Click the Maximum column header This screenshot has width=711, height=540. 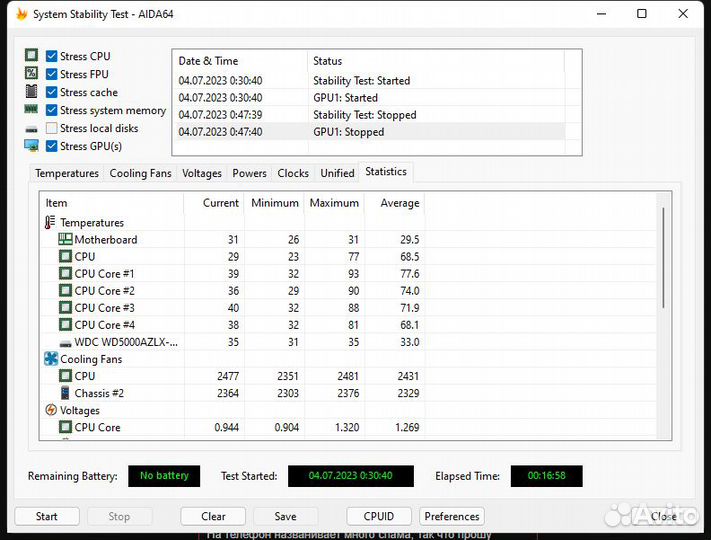[x=334, y=203]
